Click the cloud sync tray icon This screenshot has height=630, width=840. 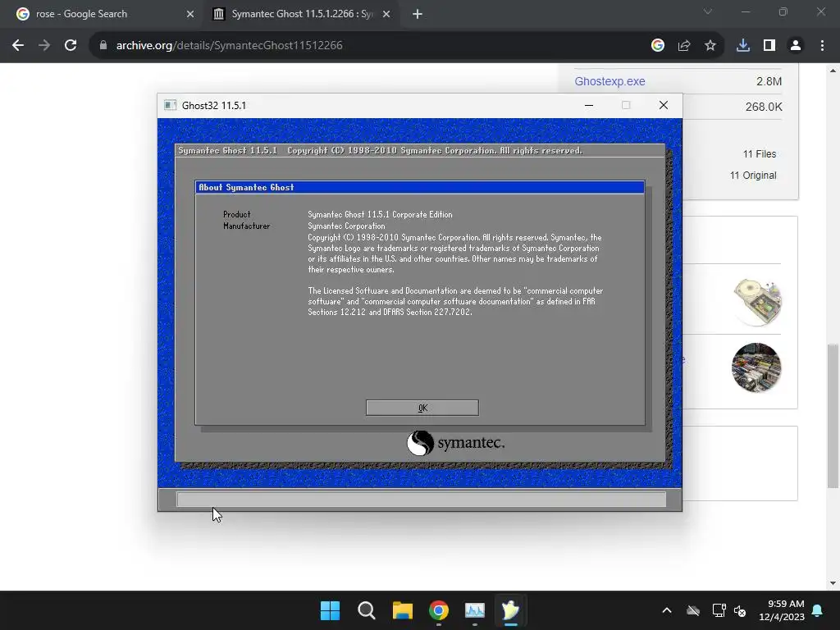click(x=693, y=610)
